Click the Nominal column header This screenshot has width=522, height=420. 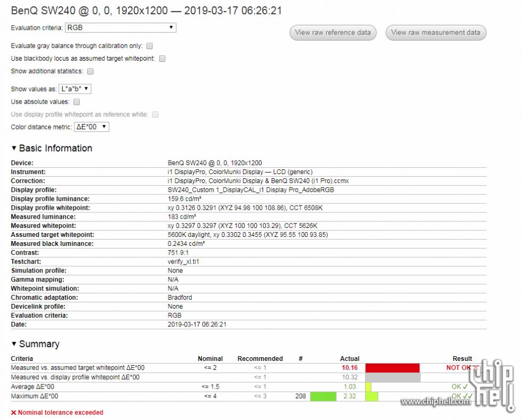210,359
